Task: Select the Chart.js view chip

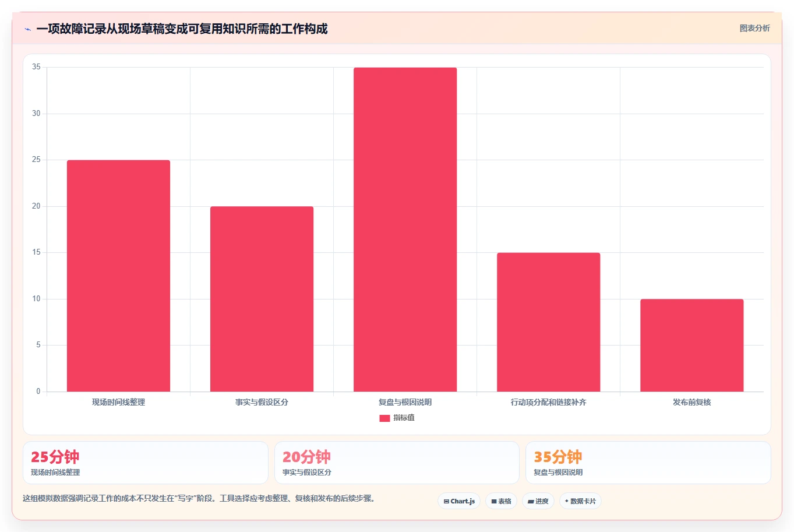Action: 459,501
